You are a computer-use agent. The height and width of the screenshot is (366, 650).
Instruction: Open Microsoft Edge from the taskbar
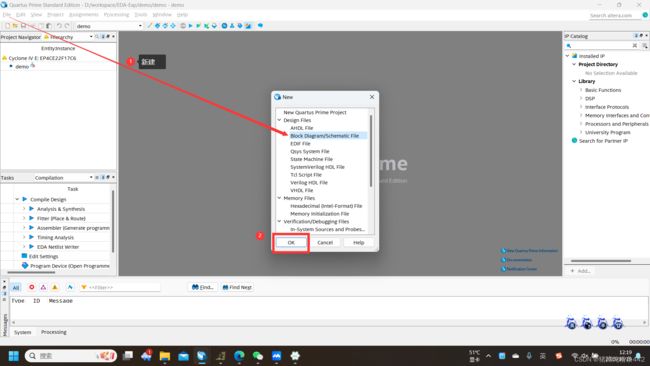point(239,356)
